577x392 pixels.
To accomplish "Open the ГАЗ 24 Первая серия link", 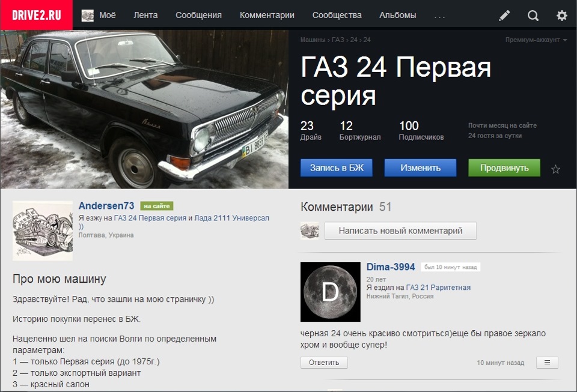I will 150,218.
